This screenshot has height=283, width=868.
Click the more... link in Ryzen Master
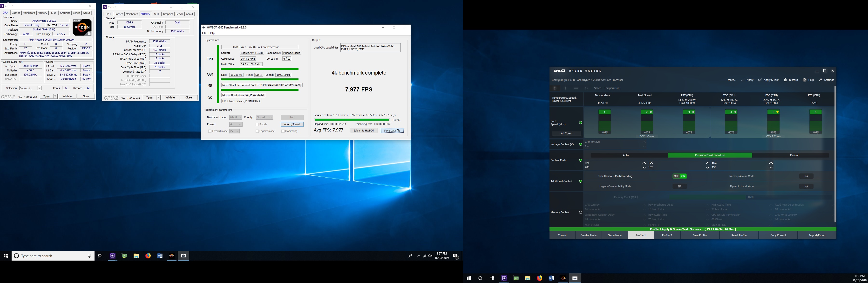tap(732, 80)
